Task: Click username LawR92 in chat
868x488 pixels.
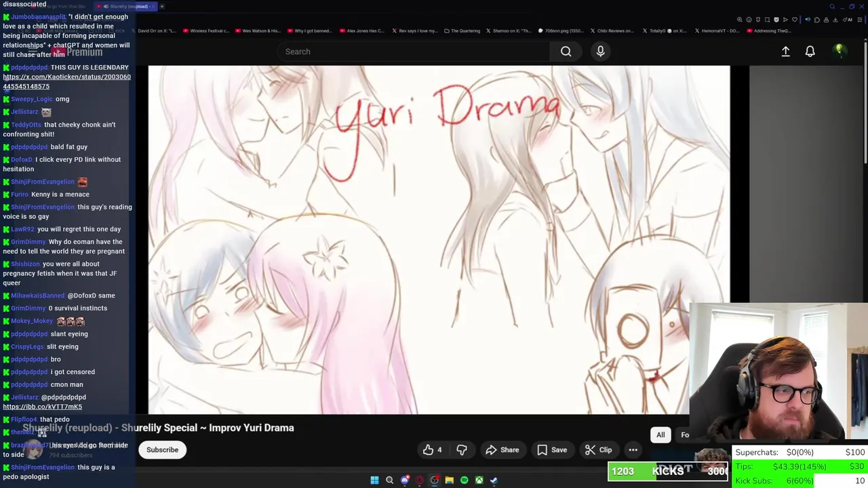Action: (x=22, y=229)
